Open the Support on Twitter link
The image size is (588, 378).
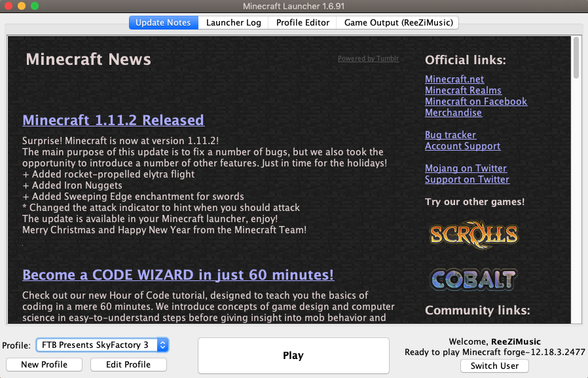point(467,180)
